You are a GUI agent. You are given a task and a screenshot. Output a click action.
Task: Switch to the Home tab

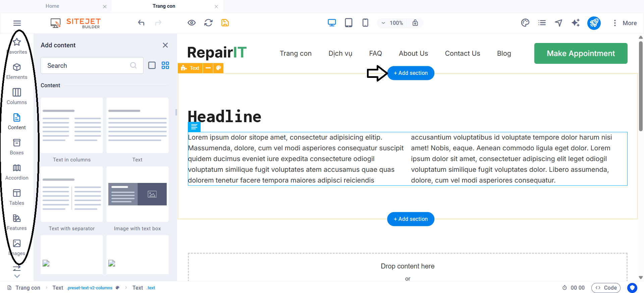(52, 6)
